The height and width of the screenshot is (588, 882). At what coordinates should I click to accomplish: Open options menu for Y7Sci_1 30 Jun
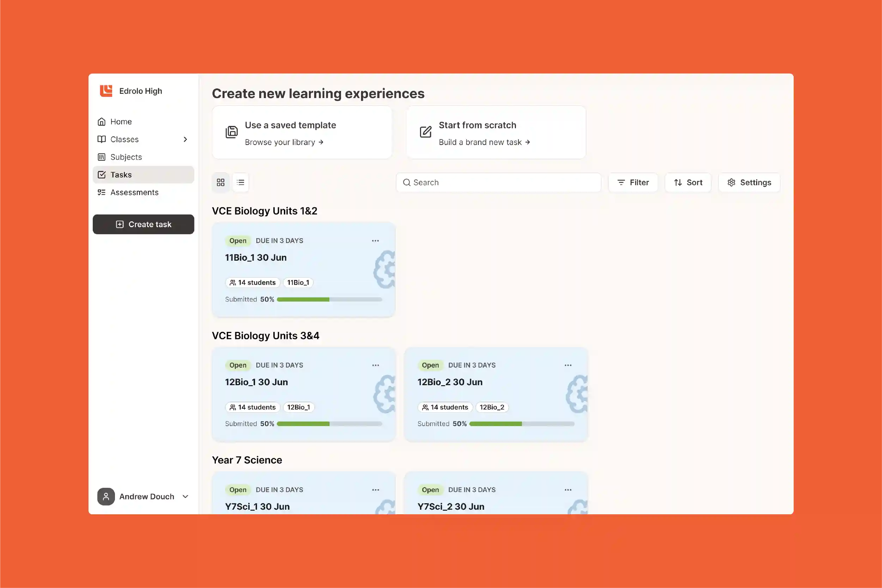tap(375, 490)
